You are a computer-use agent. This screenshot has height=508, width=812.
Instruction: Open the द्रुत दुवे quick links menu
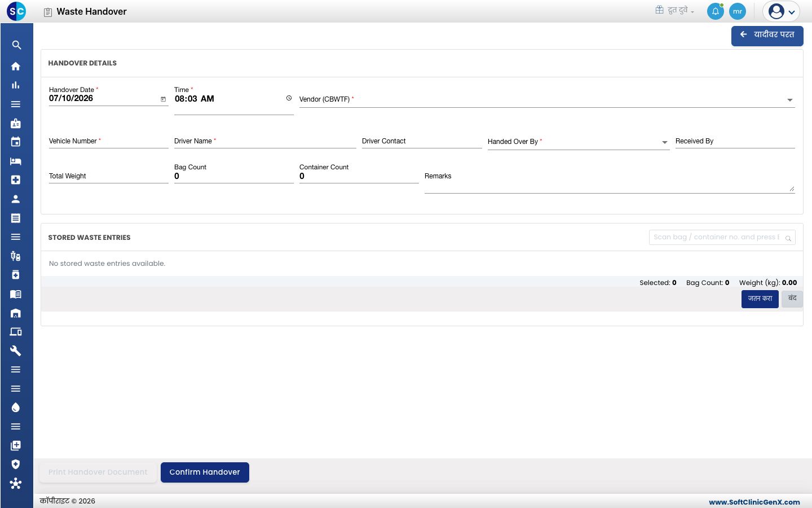675,10
